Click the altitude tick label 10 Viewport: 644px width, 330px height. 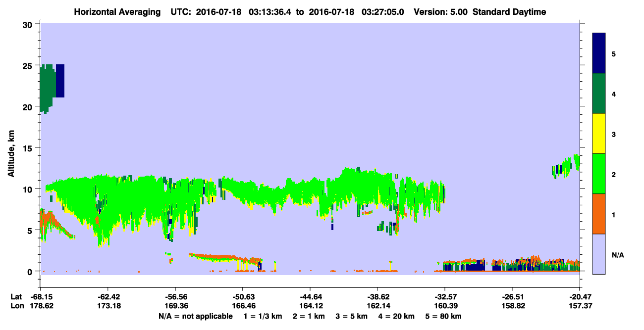tap(29, 189)
